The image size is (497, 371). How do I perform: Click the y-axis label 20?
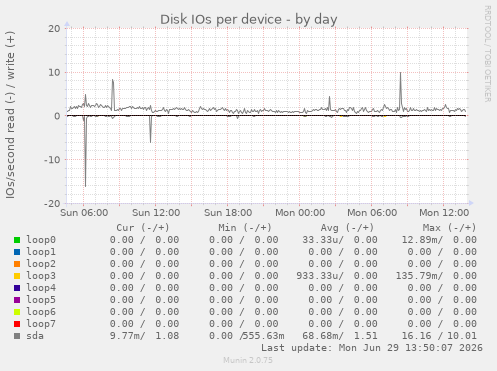[54, 29]
